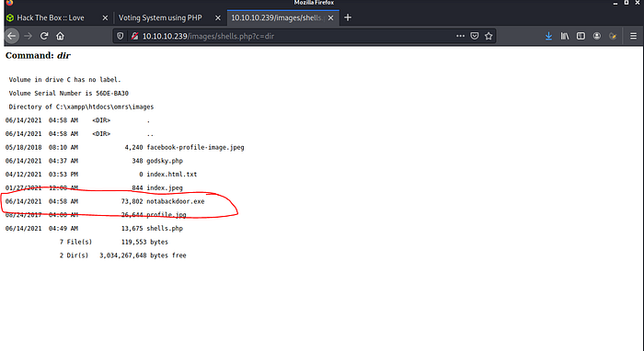Go back to the previous page
This screenshot has width=644, height=351.
[x=12, y=36]
